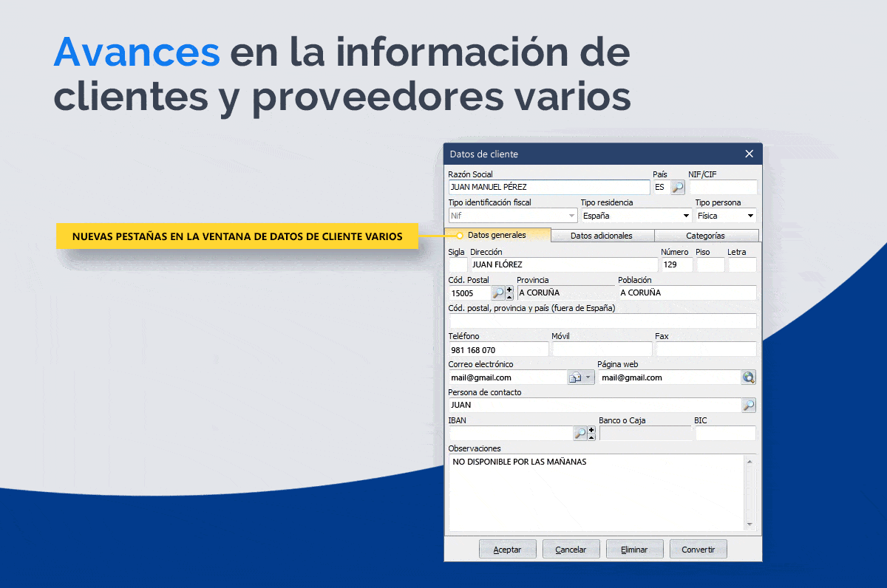Click the País search magnifier icon

(678, 188)
